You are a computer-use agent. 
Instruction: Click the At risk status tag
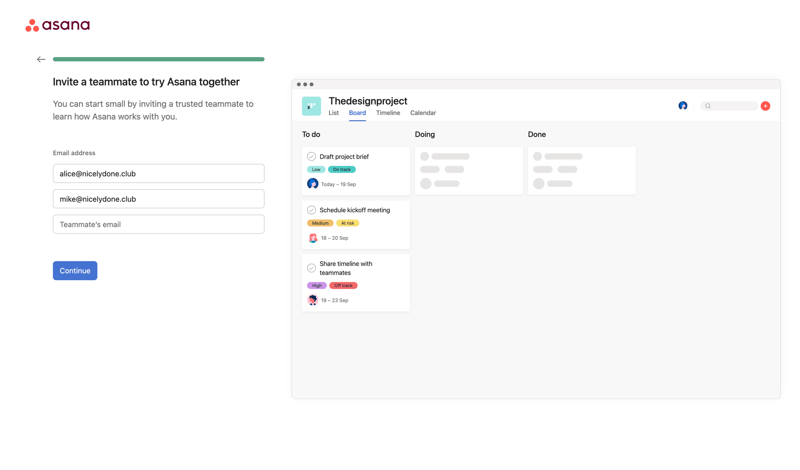[347, 223]
